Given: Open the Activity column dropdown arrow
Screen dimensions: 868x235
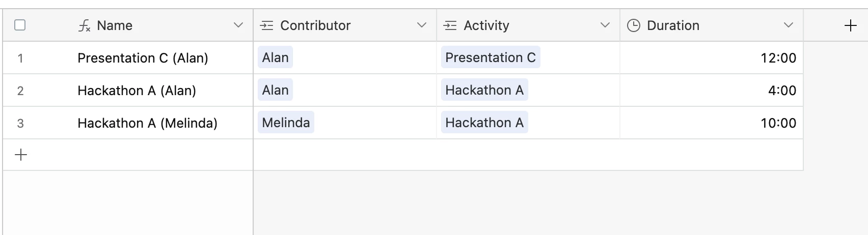Looking at the screenshot, I should [x=605, y=25].
